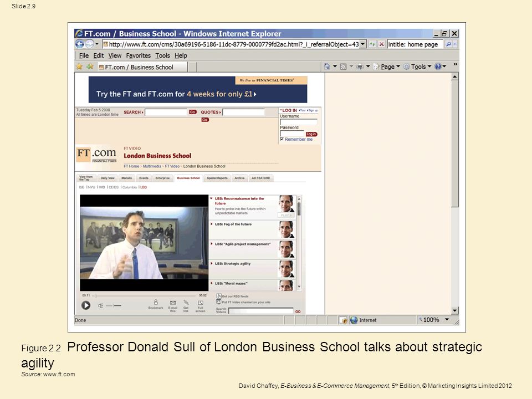Open the Help menu

pyautogui.click(x=181, y=55)
